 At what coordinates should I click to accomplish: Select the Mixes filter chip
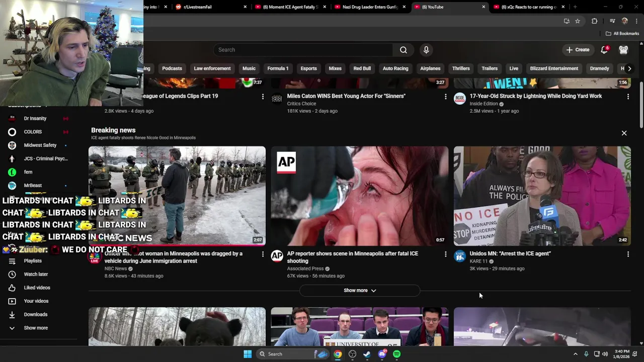(x=335, y=68)
